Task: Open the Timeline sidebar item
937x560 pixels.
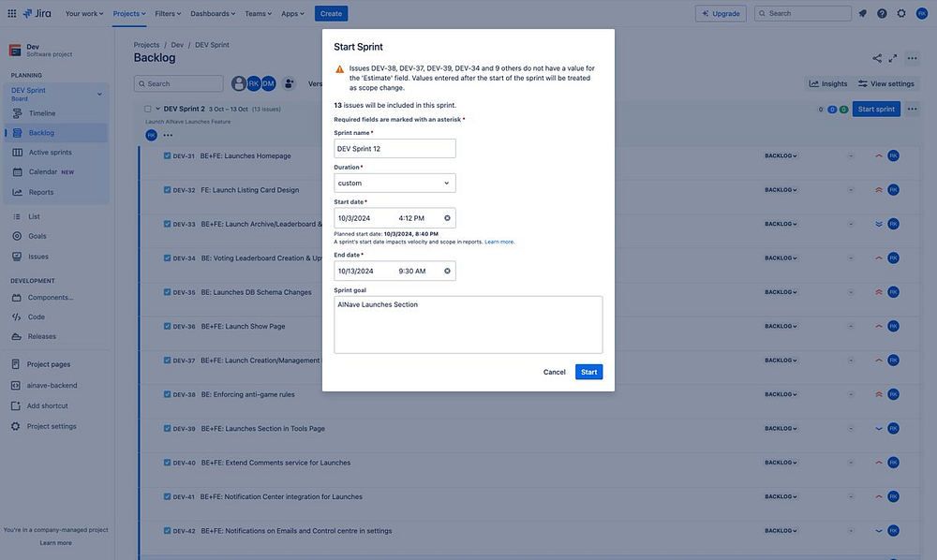Action: pos(56,113)
